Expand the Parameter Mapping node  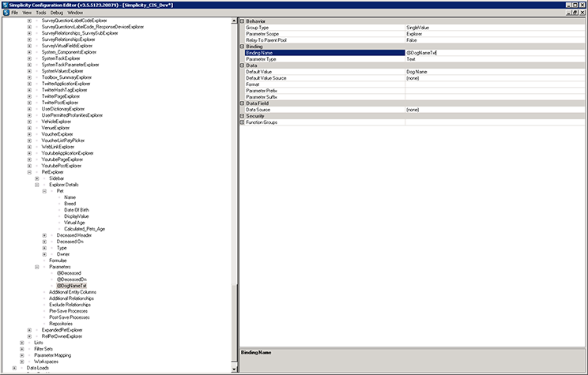22,355
